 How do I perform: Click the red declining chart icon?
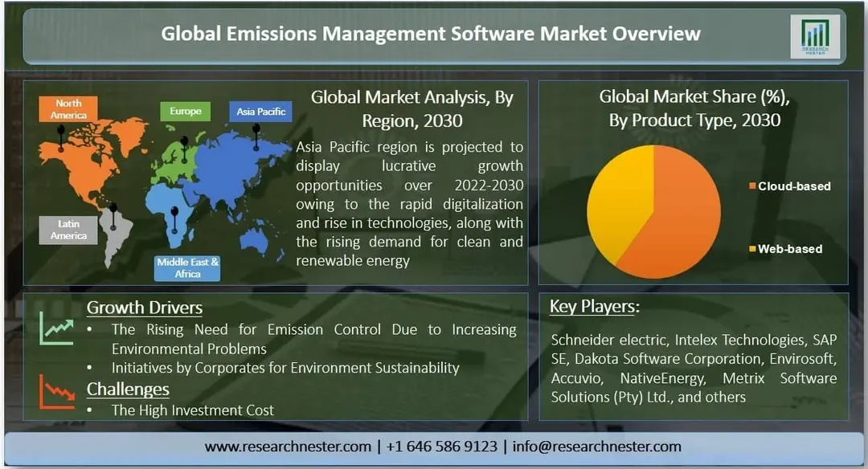coord(58,392)
